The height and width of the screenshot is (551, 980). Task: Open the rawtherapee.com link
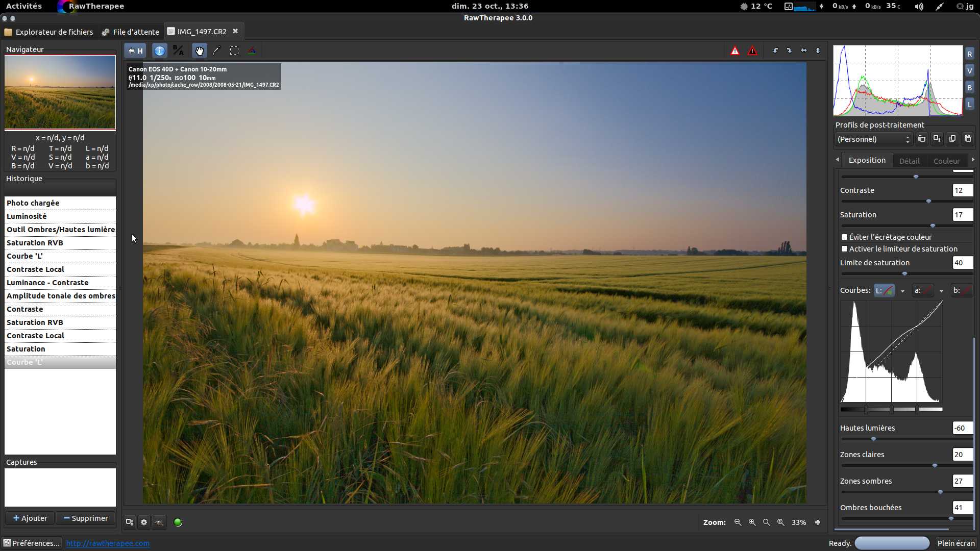[x=108, y=543]
